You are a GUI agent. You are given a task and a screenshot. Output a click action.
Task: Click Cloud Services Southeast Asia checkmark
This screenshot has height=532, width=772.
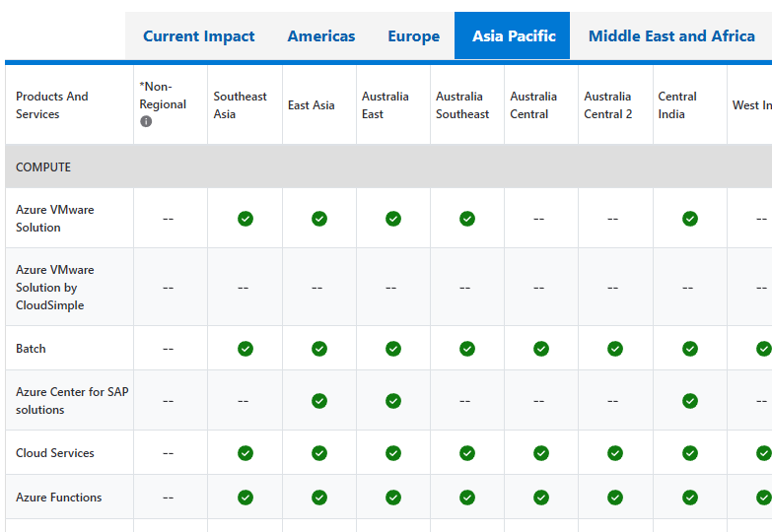tap(246, 453)
